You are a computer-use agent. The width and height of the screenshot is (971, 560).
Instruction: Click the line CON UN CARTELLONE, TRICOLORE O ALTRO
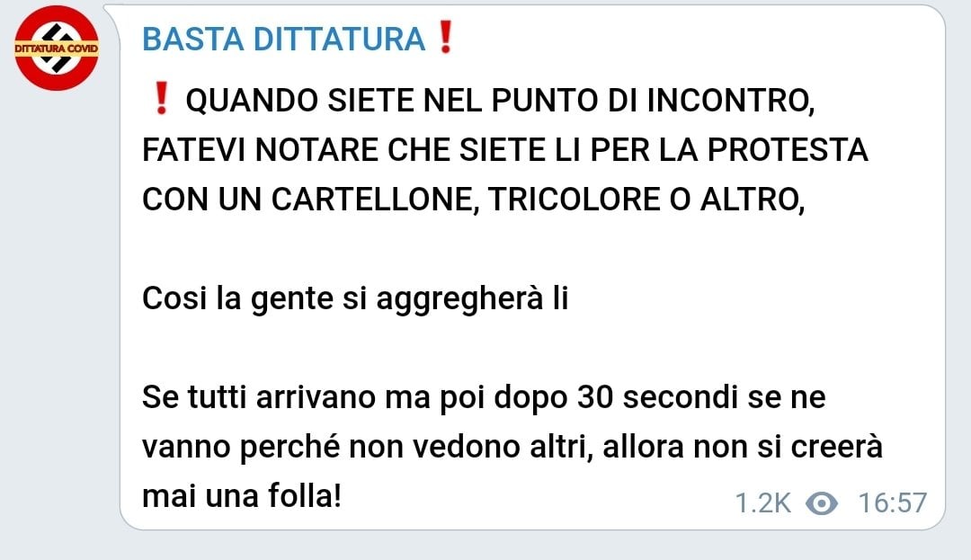coord(474,200)
